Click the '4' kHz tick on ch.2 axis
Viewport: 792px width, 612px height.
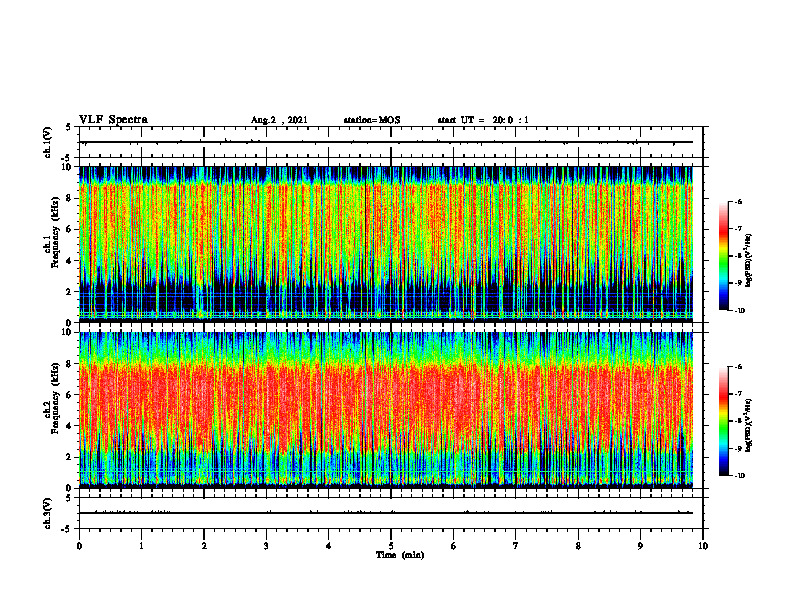(x=70, y=426)
